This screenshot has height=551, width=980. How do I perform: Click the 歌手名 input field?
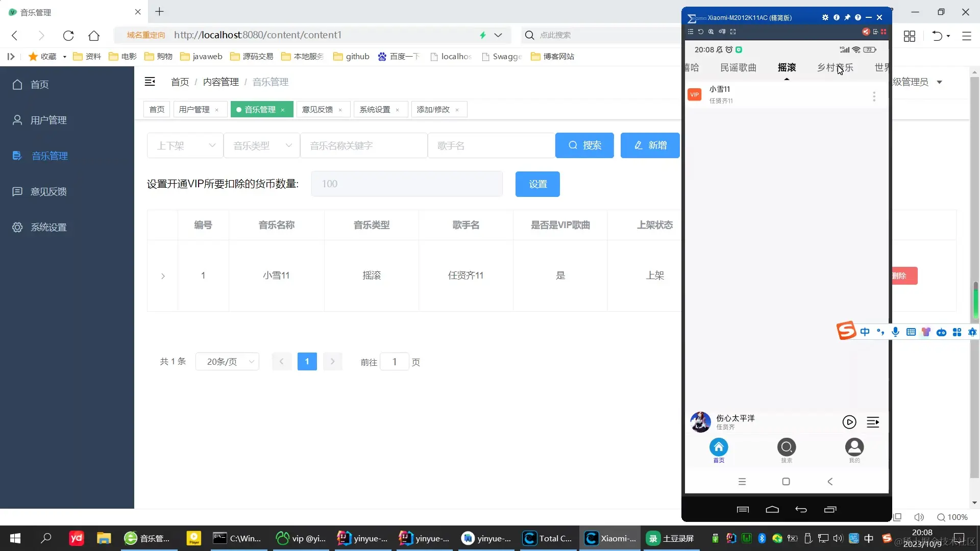(491, 146)
